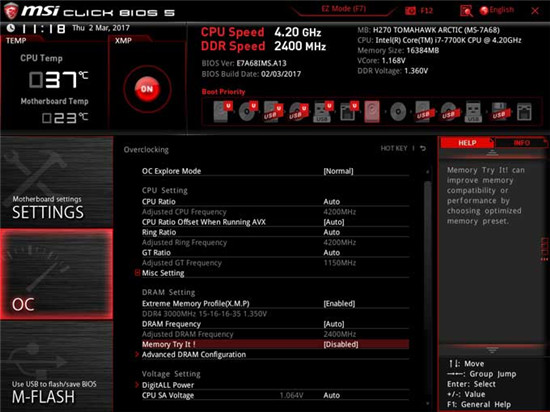Switch to the INFO tab
Screen dimensions: 550x412
coord(521,143)
